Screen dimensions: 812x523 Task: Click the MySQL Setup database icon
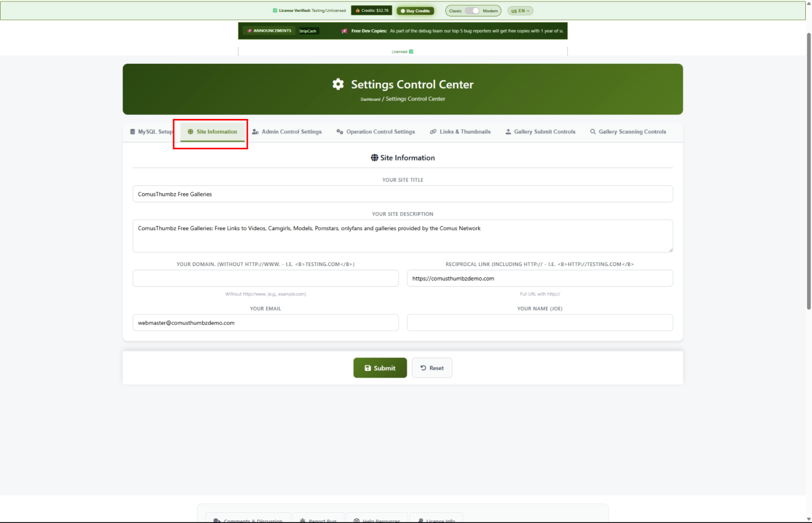132,132
